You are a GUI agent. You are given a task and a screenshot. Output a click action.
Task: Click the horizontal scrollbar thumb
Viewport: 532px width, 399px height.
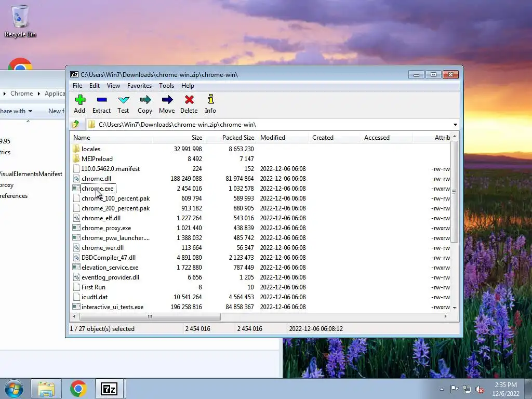(x=150, y=316)
